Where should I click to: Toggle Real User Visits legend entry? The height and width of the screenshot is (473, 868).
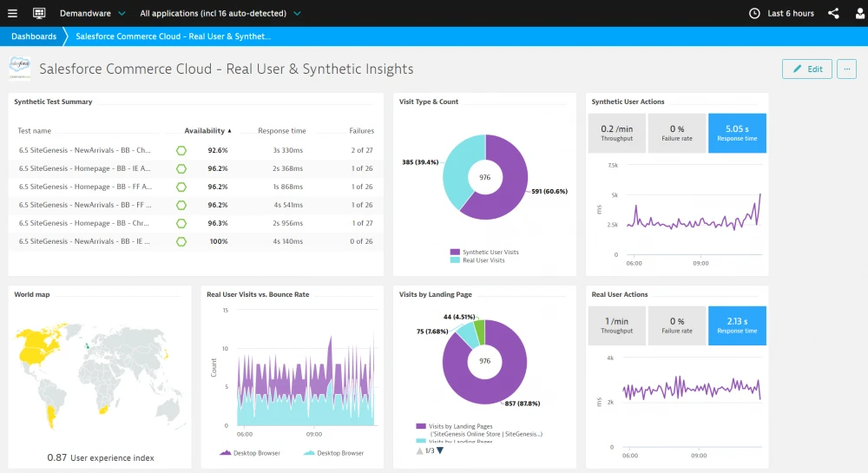pyautogui.click(x=477, y=260)
